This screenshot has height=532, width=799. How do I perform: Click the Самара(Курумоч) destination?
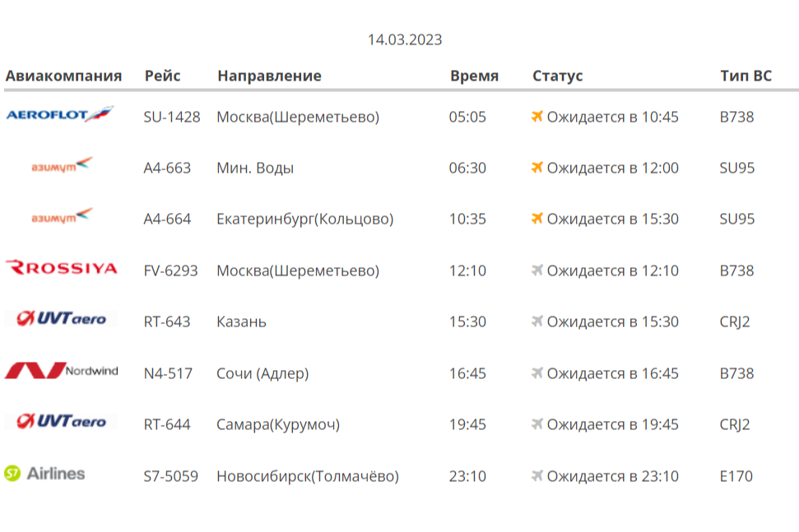click(x=278, y=424)
